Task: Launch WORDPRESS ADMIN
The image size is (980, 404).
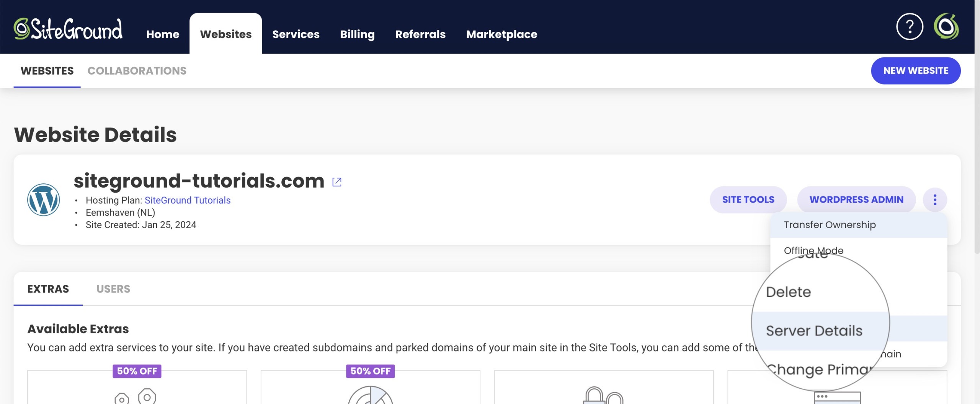Action: [856, 199]
